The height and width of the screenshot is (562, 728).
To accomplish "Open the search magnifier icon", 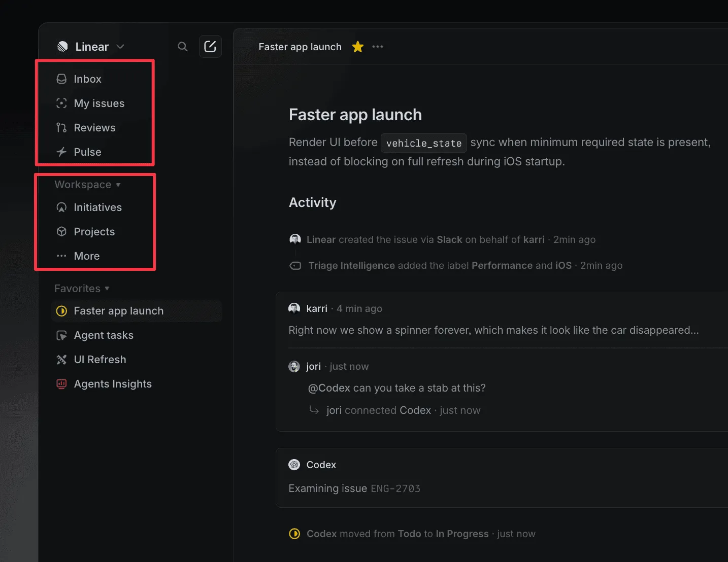I will click(x=183, y=47).
